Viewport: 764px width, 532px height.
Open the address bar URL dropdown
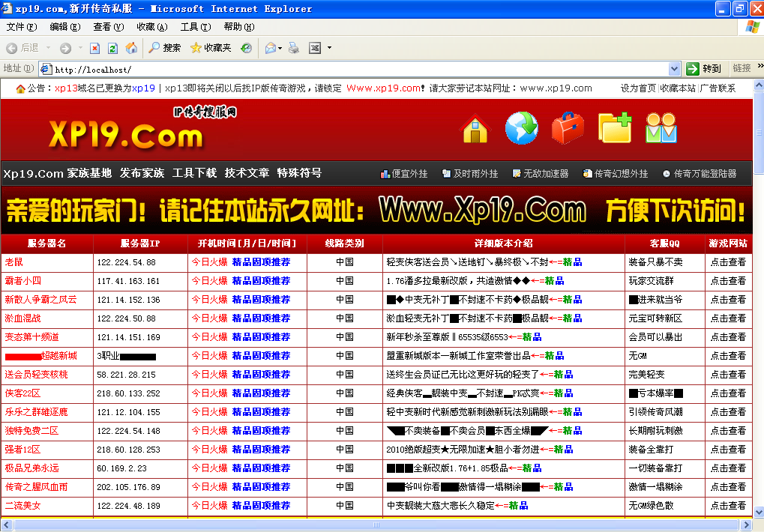click(x=674, y=69)
